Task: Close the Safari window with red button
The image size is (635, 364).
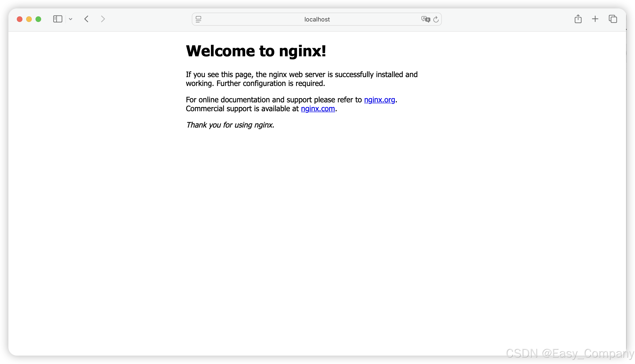Action: [x=20, y=19]
